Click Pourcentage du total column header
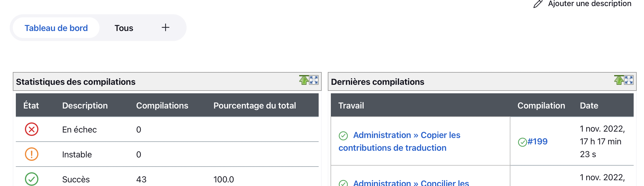The image size is (644, 186). 254,105
